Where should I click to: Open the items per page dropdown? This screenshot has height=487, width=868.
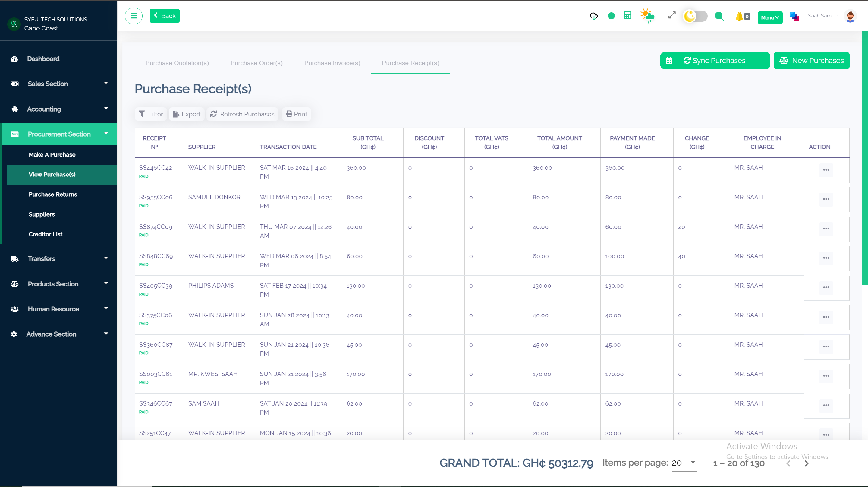(684, 463)
